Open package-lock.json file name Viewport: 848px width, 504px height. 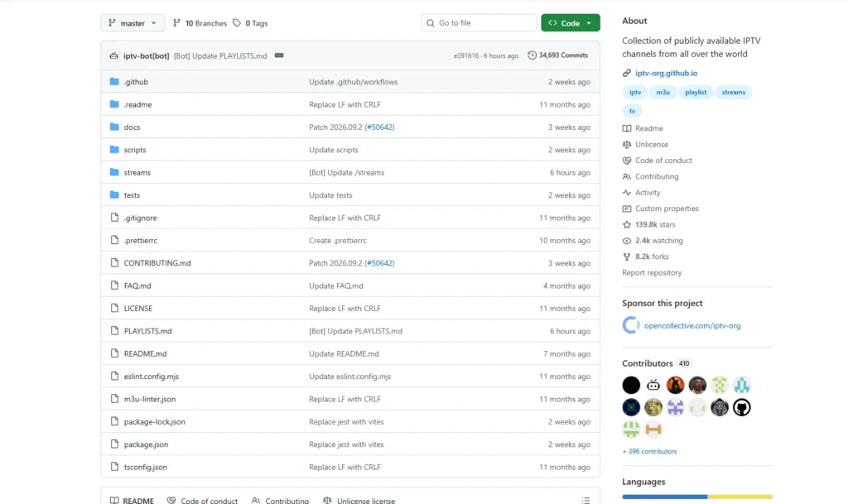[x=154, y=422]
